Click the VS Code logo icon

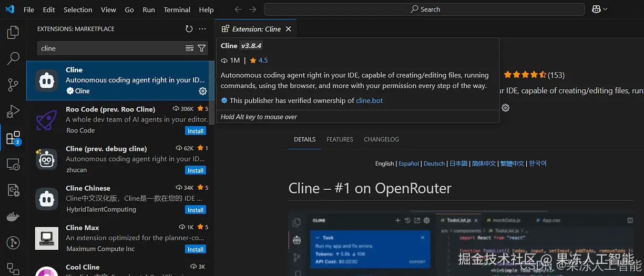[x=9, y=9]
